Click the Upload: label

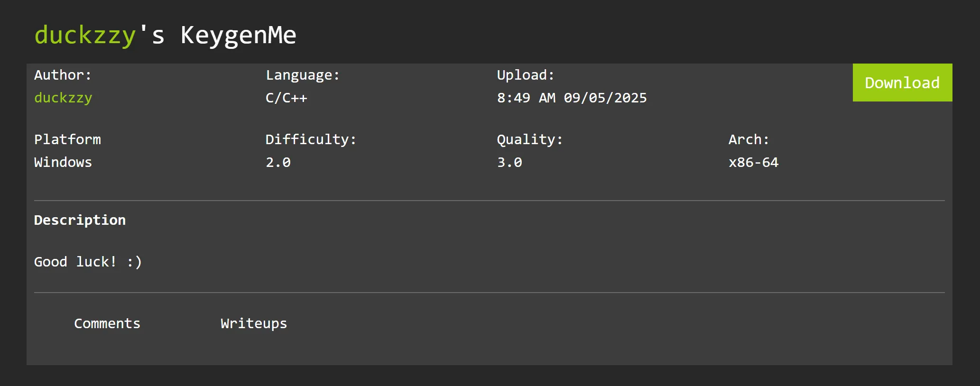[525, 75]
